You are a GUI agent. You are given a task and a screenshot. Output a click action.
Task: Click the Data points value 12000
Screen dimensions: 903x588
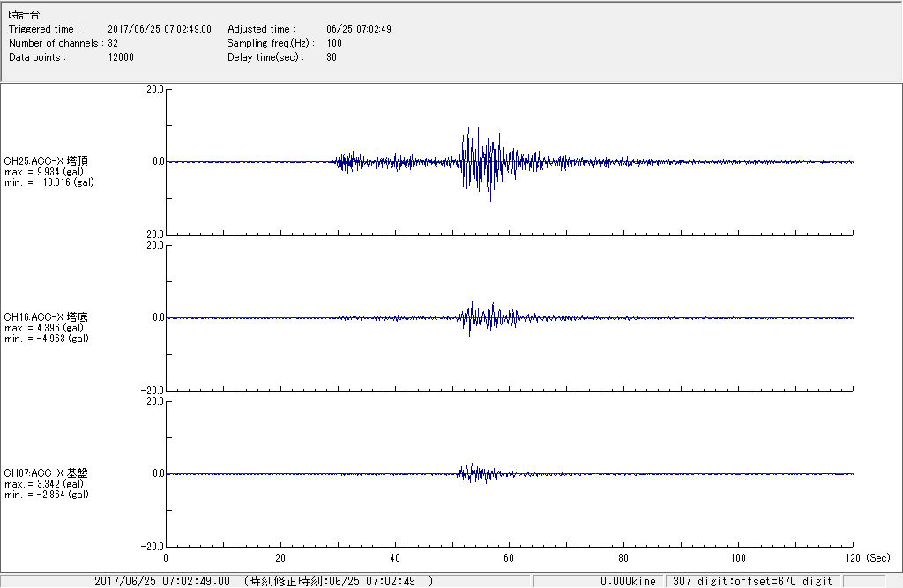[x=121, y=57]
